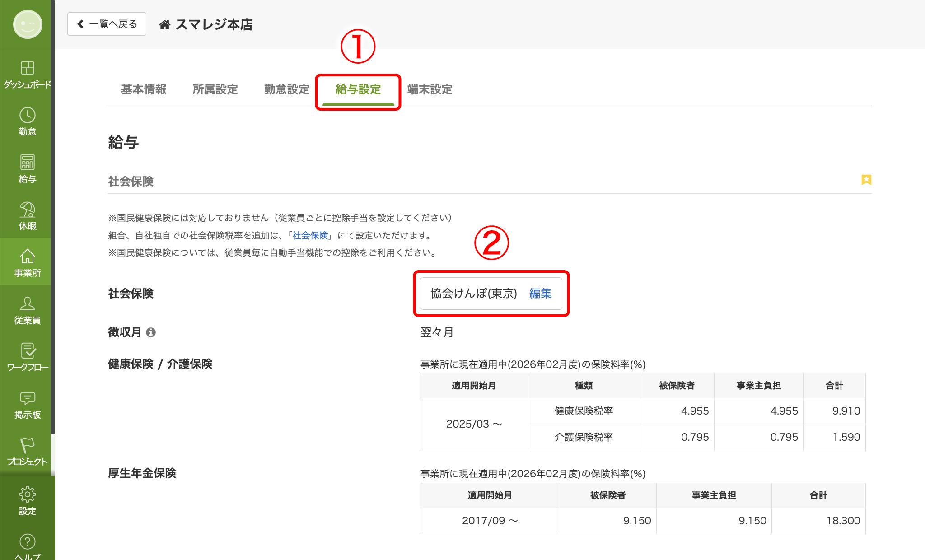Select the プロジェクト flag icon
925x560 pixels.
click(27, 446)
